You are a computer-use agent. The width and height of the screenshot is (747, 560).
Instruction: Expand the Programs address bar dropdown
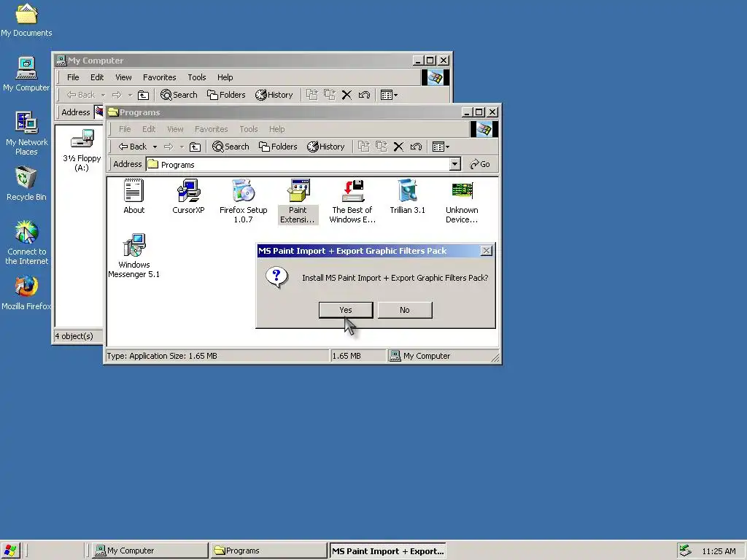[x=455, y=164]
